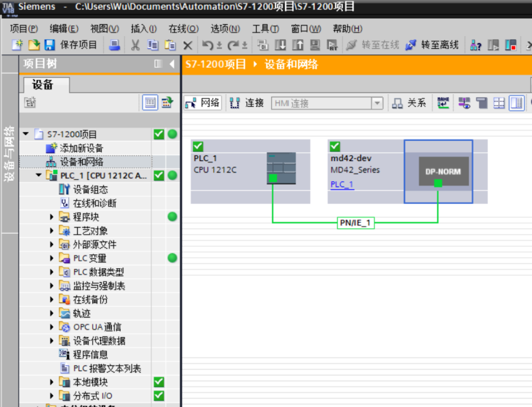Viewport: 532px width, 407px height.
Task: Collapse the project tree panel arrow
Action: 172,64
